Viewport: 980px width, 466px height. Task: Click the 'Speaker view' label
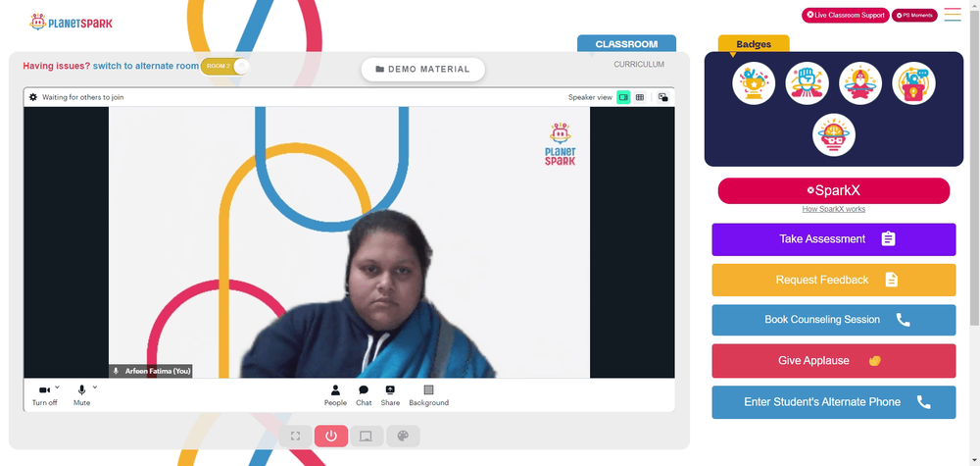click(x=590, y=97)
